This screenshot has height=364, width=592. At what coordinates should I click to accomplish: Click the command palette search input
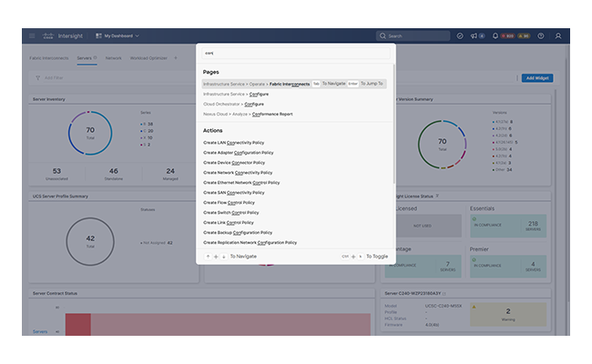[x=296, y=53]
